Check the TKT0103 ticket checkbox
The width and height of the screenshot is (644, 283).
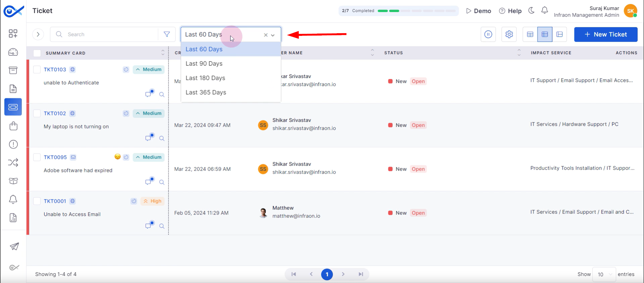pyautogui.click(x=37, y=69)
